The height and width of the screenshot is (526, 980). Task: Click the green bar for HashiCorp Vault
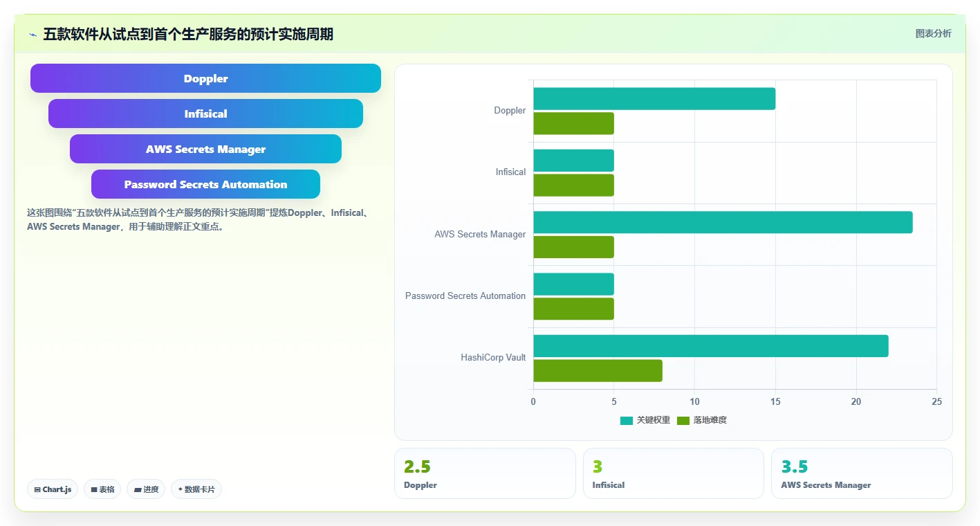tap(598, 370)
